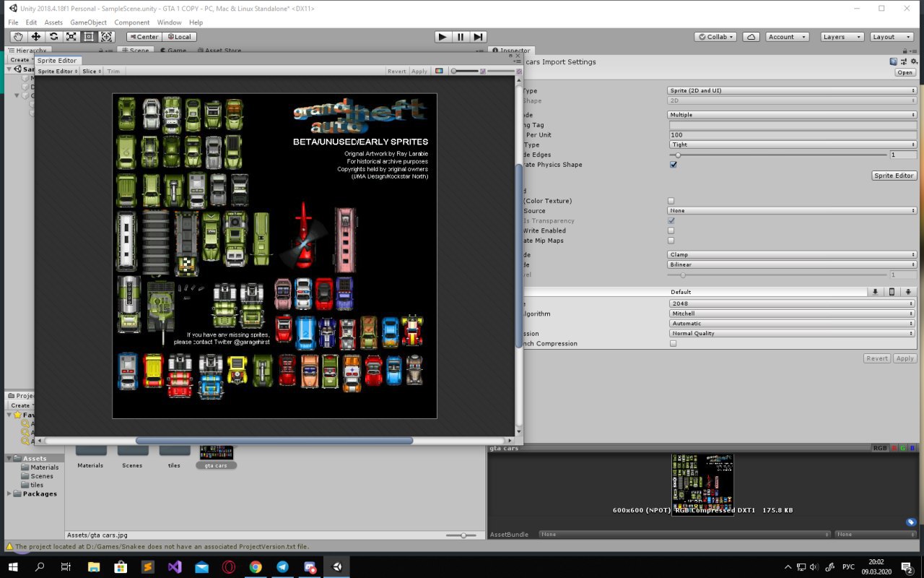The width and height of the screenshot is (924, 578).
Task: Click the Pause button
Action: (x=461, y=37)
